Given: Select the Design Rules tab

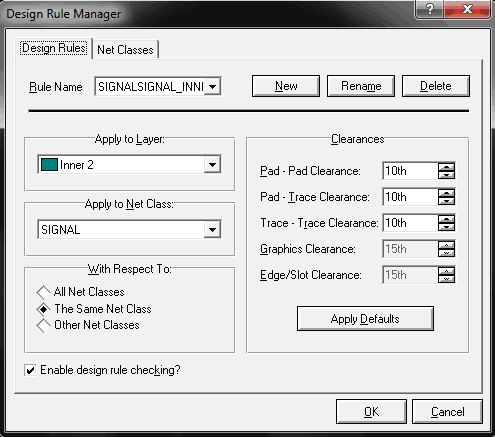Looking at the screenshot, I should point(54,48).
